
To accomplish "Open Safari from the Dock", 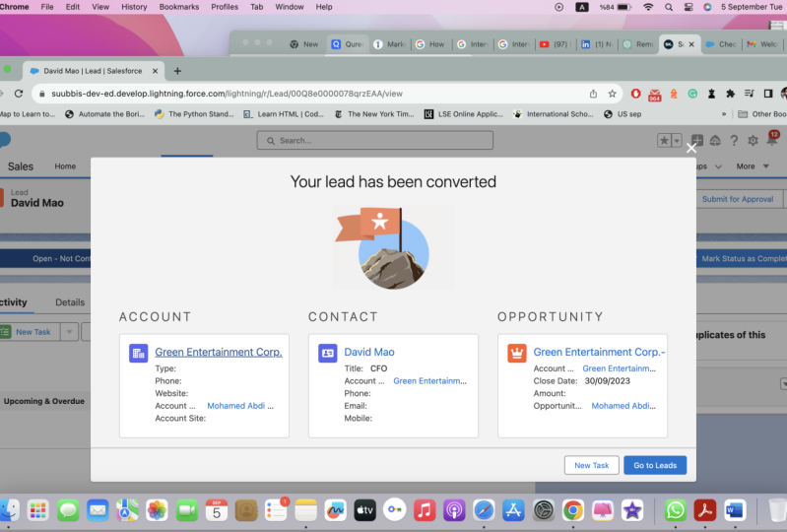I will [x=484, y=510].
